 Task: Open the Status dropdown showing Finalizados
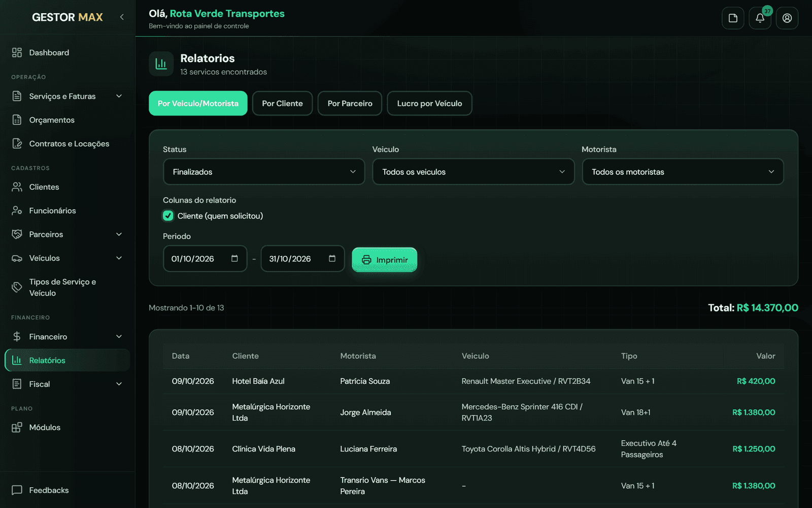(x=264, y=172)
